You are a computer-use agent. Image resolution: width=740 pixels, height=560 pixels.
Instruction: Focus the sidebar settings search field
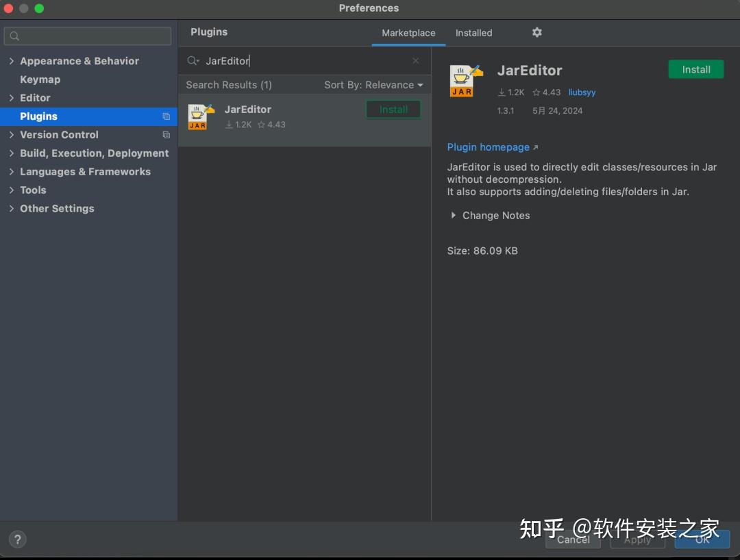pos(88,36)
